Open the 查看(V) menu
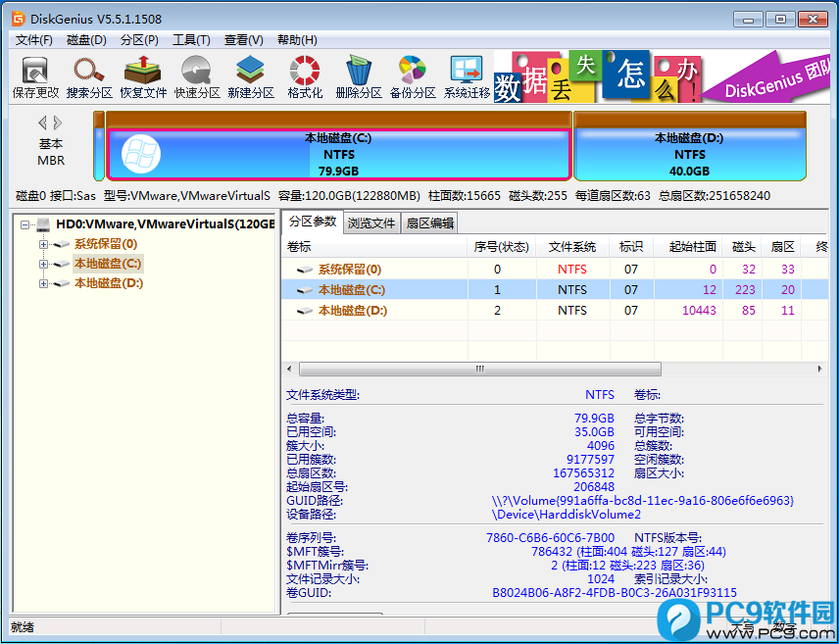Image resolution: width=839 pixels, height=644 pixels. pos(243,40)
